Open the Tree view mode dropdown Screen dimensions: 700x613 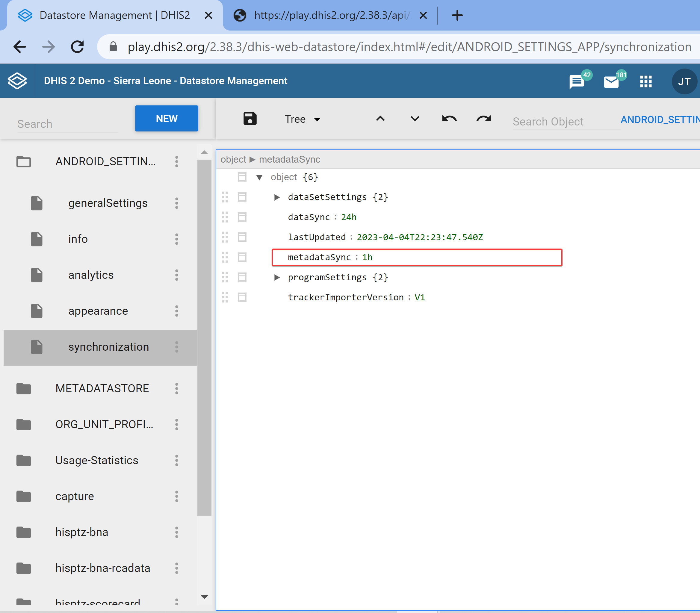point(303,119)
